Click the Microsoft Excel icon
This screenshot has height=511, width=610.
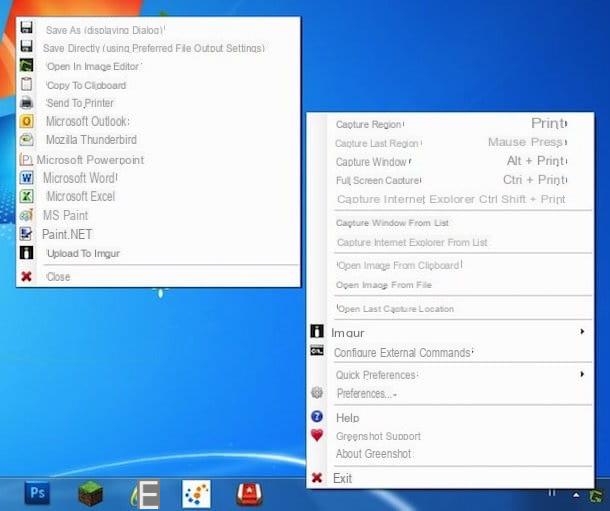tap(26, 196)
